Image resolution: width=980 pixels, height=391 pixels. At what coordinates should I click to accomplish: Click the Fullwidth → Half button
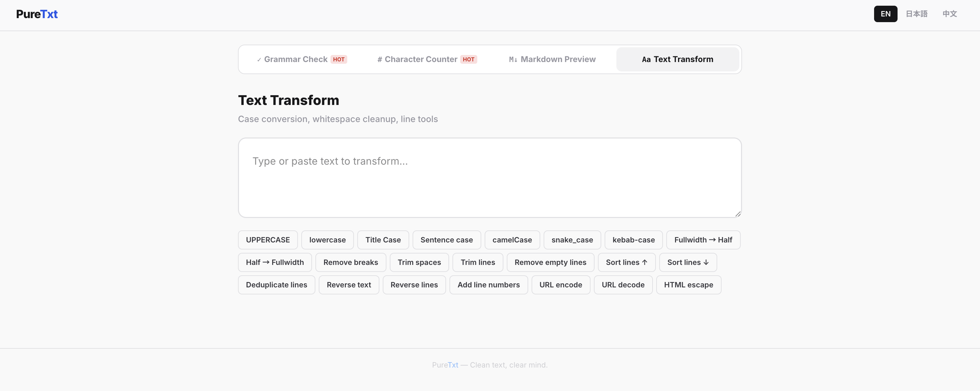pyautogui.click(x=703, y=240)
